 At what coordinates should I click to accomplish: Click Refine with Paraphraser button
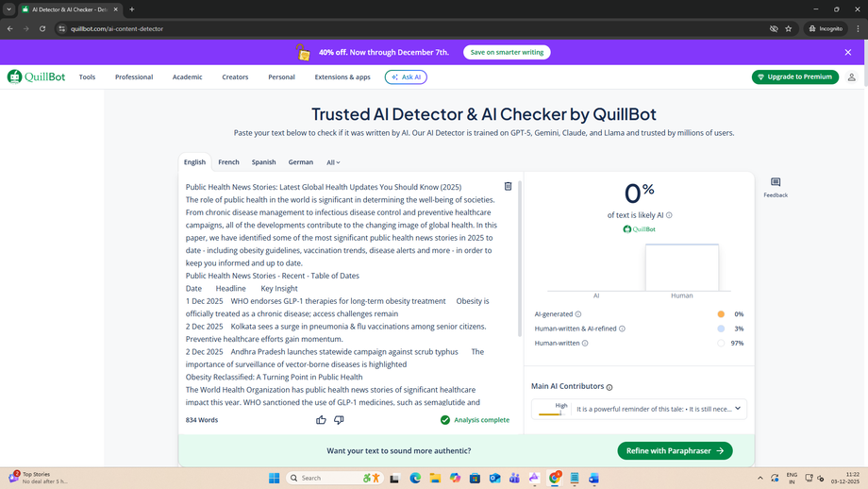pos(675,451)
